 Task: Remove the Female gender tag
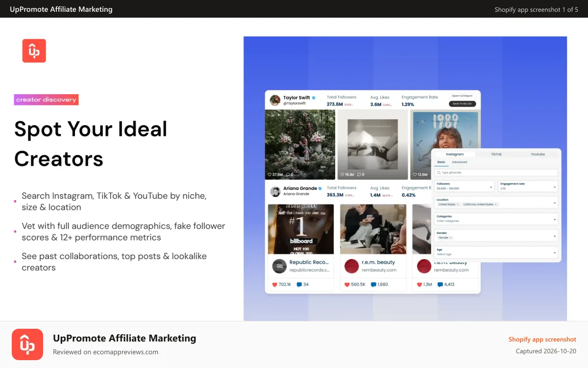coord(451,237)
